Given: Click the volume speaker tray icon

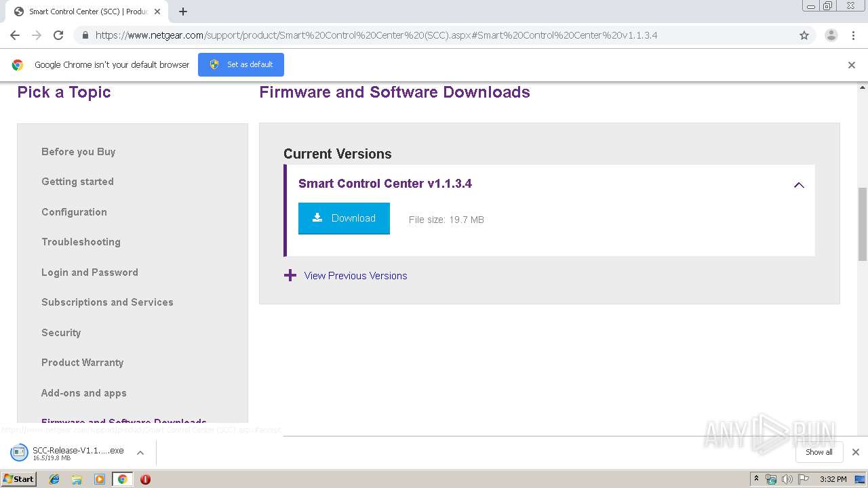Looking at the screenshot, I should tap(787, 479).
